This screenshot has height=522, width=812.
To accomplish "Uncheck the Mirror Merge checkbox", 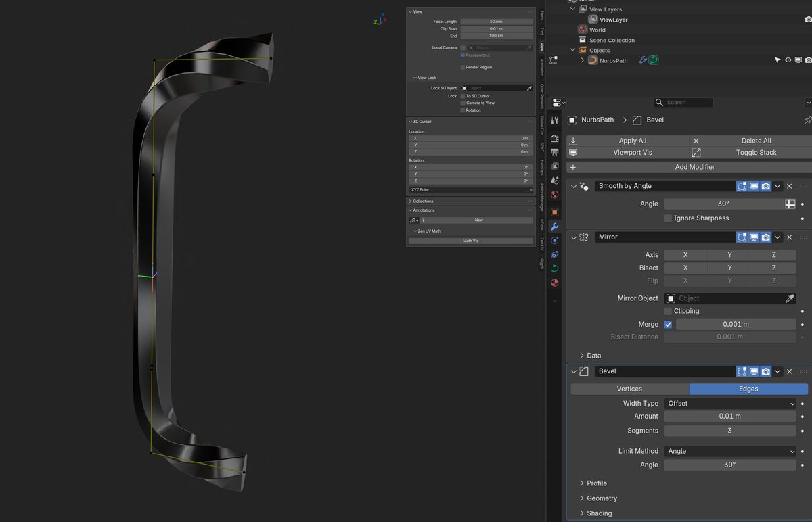I will [668, 325].
